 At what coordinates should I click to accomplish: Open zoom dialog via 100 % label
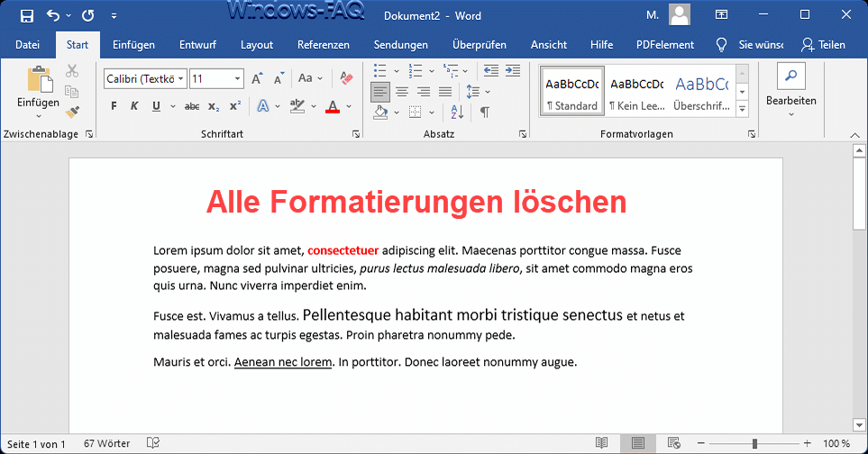836,443
